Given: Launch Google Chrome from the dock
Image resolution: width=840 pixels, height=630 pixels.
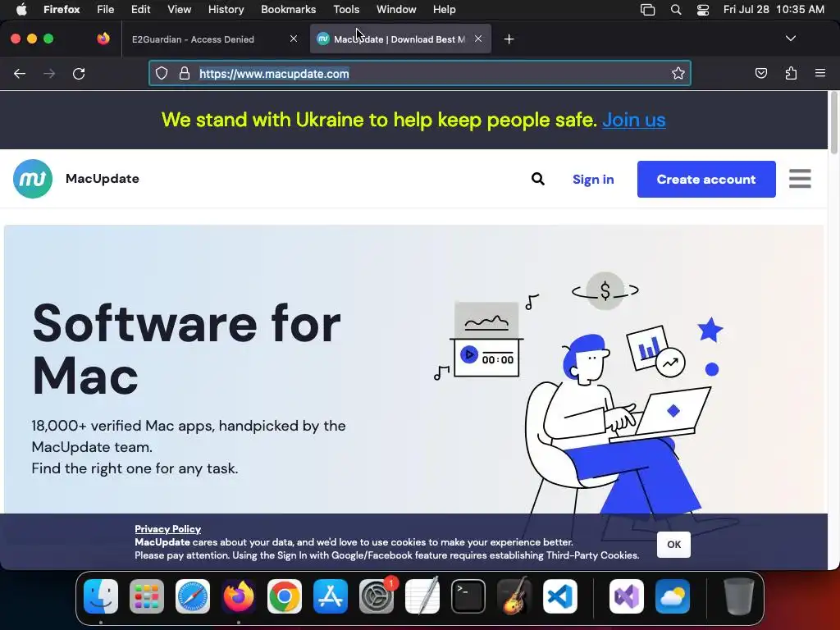Looking at the screenshot, I should click(285, 596).
